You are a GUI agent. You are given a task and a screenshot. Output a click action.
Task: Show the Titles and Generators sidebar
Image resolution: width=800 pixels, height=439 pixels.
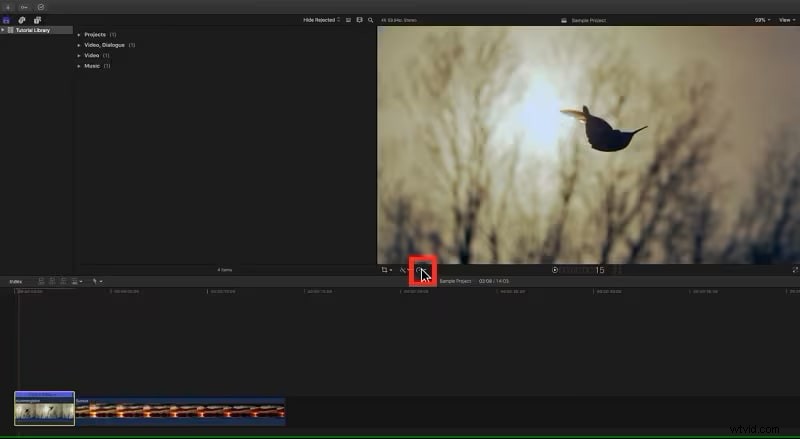(x=37, y=20)
